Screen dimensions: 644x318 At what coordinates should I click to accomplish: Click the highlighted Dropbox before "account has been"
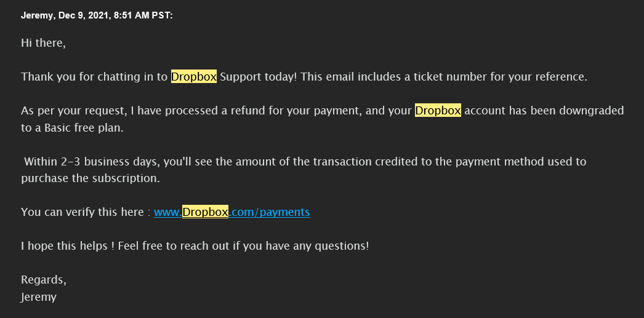tap(438, 110)
